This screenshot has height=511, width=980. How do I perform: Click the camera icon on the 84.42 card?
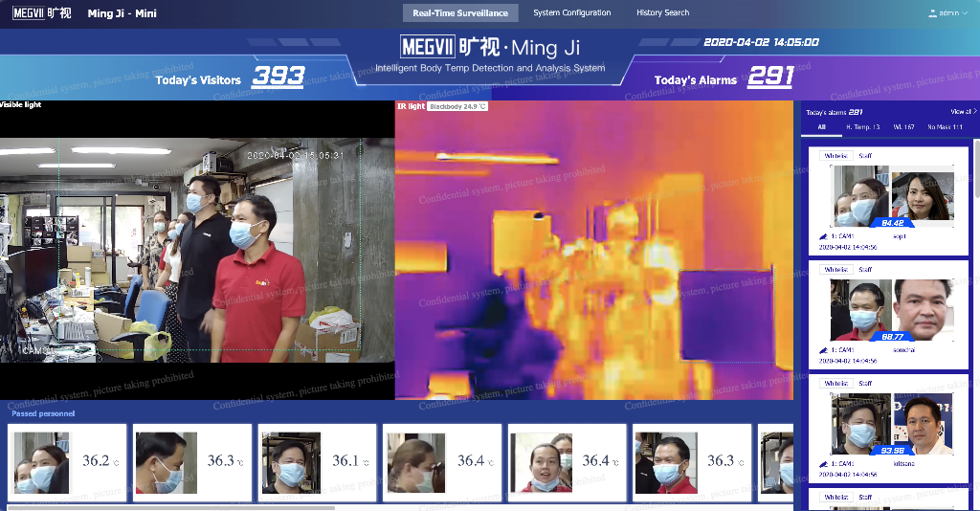click(823, 236)
